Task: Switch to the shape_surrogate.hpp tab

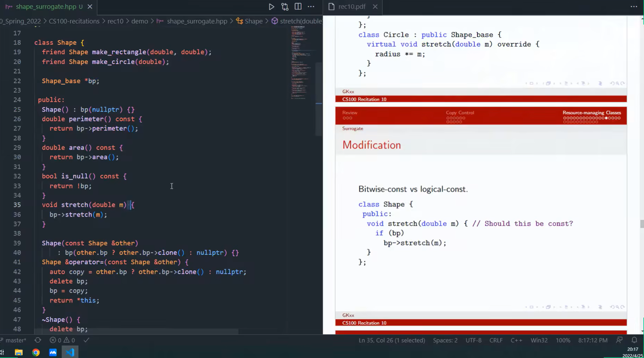Action: coord(46,6)
